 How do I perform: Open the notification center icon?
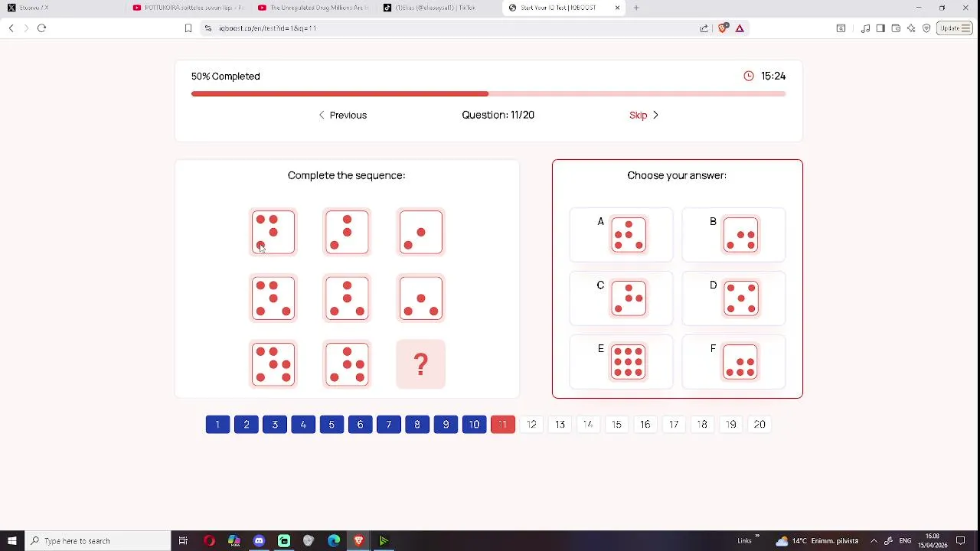coord(961,541)
